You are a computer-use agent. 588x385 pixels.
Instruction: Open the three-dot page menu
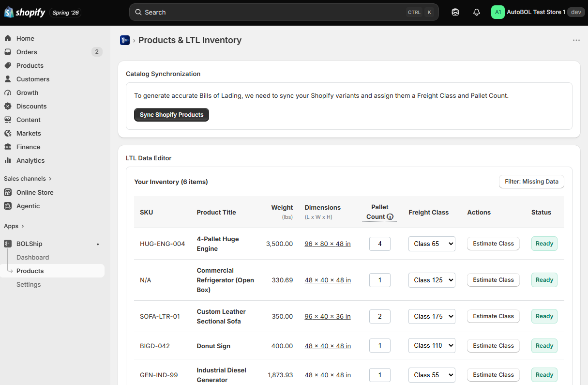pos(576,40)
